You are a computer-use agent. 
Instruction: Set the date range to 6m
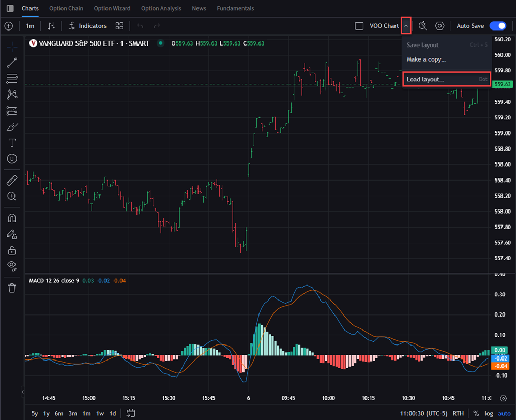59,413
